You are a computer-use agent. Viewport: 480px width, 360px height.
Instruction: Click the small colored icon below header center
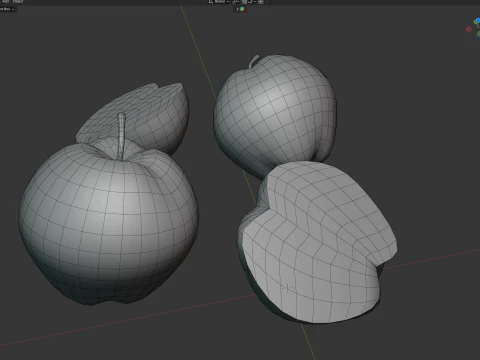point(242,9)
